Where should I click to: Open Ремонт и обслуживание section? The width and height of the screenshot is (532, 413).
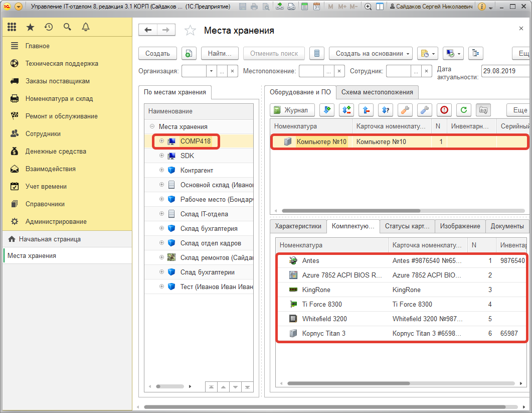click(61, 116)
